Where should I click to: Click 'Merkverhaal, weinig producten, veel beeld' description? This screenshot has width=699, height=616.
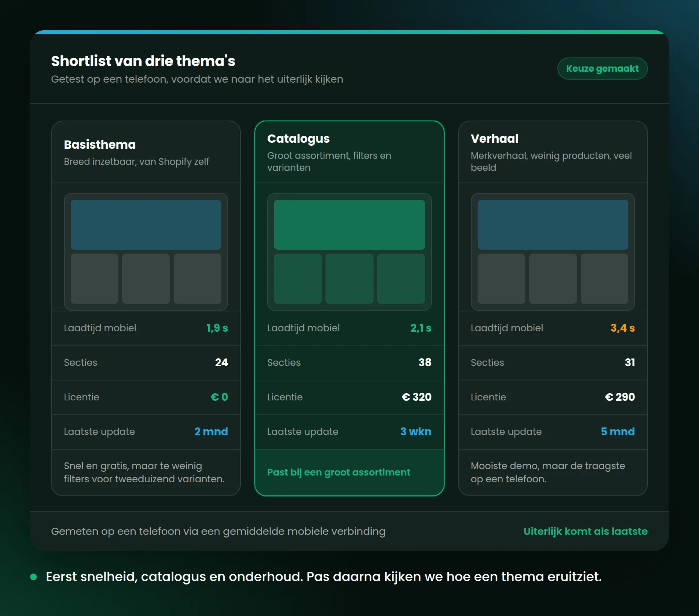551,162
